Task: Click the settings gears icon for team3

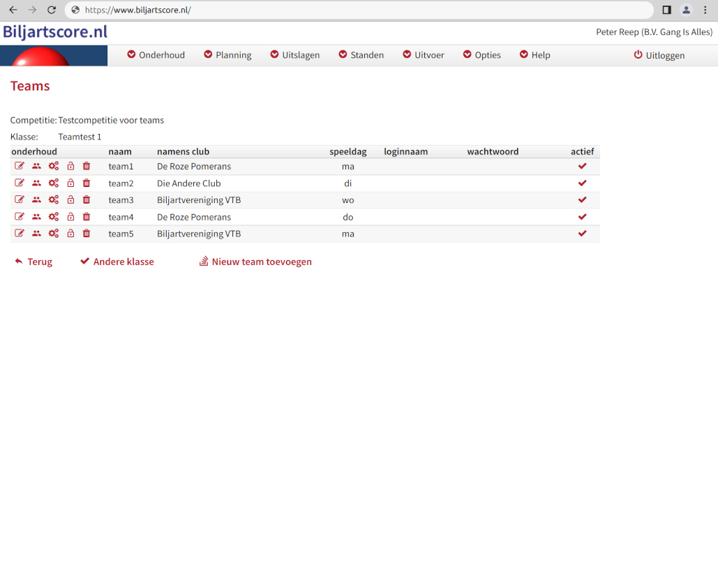Action: pos(54,200)
